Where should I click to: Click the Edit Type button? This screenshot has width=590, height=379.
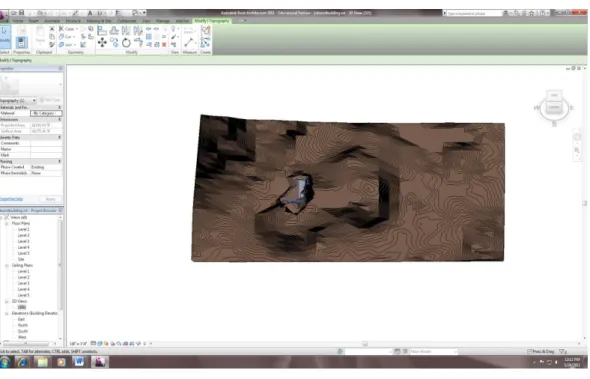click(x=50, y=100)
